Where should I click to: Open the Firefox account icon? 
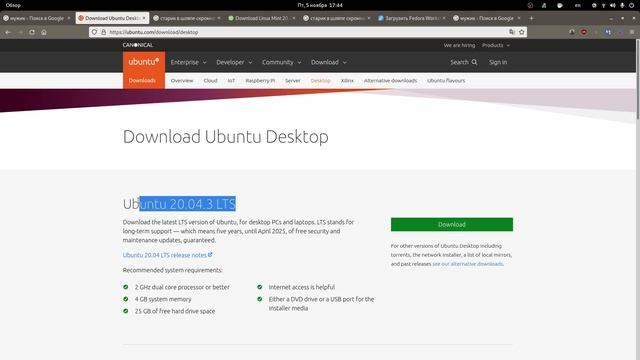point(572,32)
